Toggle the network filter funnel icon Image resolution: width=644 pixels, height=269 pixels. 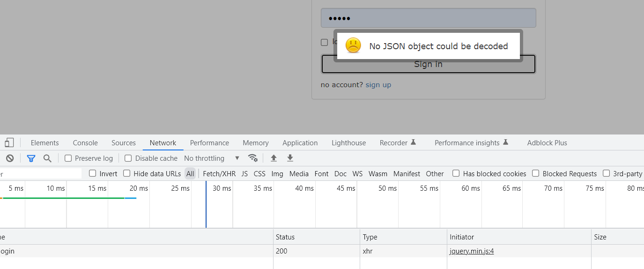point(31,158)
